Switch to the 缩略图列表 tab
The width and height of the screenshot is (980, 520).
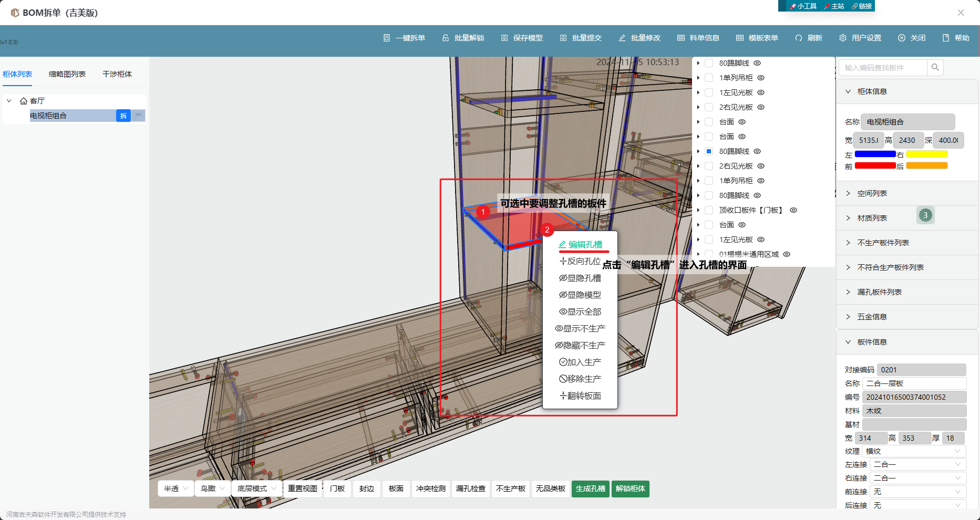(67, 74)
